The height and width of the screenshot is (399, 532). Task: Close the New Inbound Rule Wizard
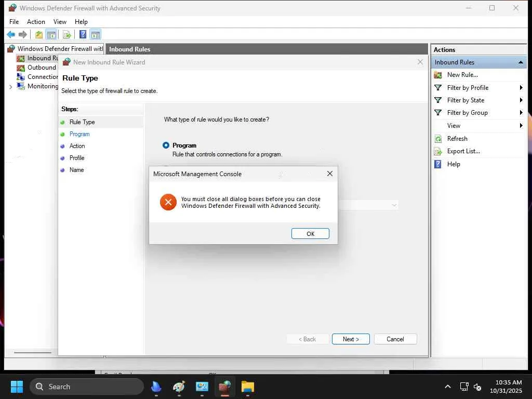(420, 62)
